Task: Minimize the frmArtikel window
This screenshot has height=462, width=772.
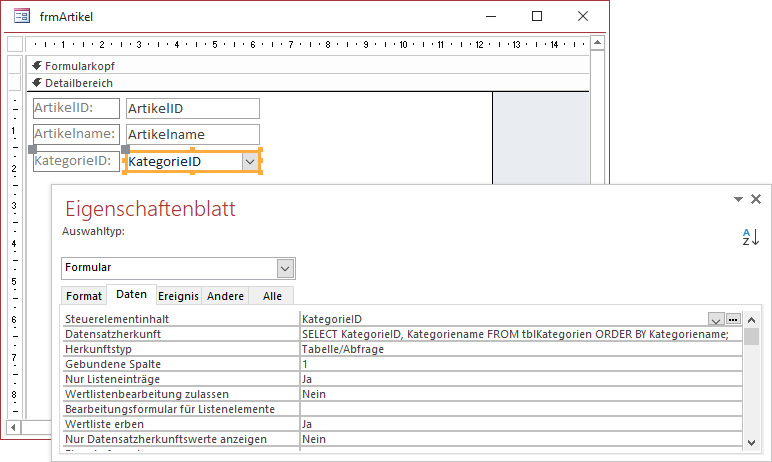Action: 491,16
